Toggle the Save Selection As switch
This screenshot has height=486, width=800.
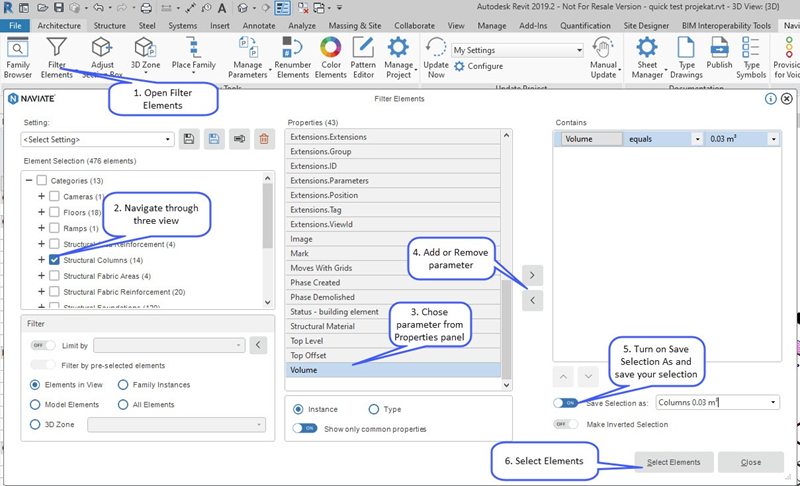(x=567, y=402)
